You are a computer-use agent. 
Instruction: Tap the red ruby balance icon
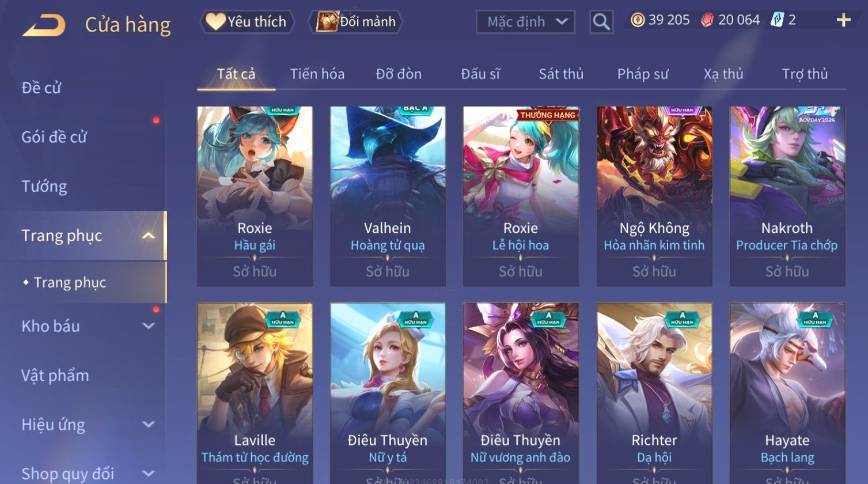click(x=707, y=20)
